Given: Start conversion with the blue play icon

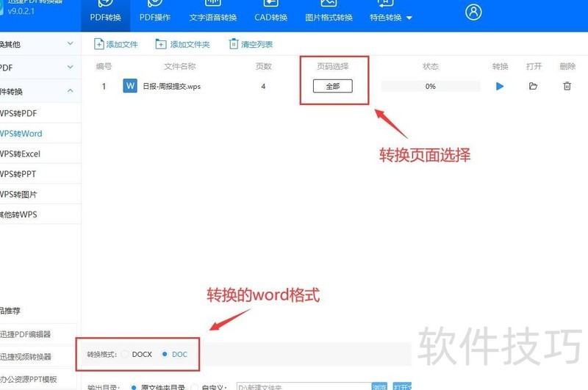Looking at the screenshot, I should tap(500, 86).
